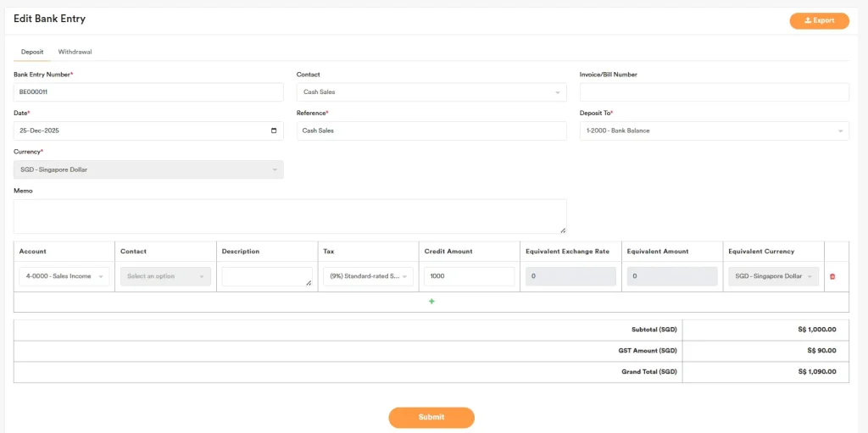Click the green plus add row icon

coord(431,302)
